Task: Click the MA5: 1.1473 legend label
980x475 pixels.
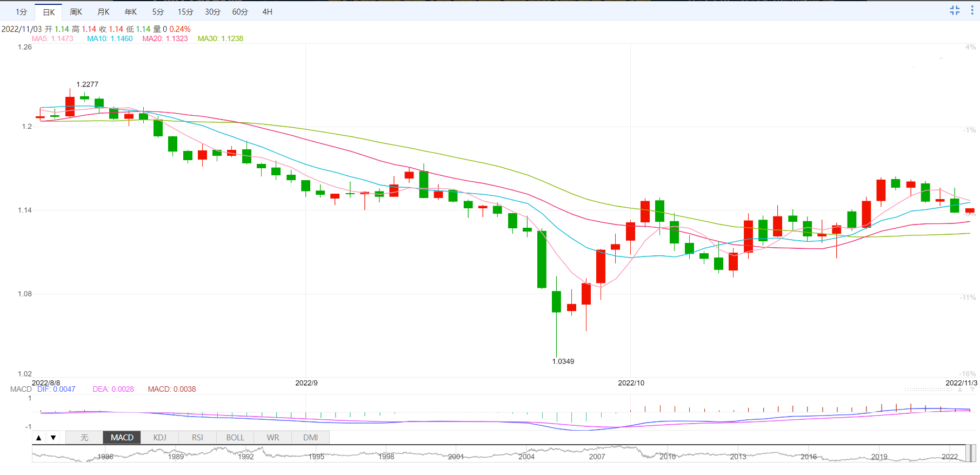Action: click(x=52, y=38)
